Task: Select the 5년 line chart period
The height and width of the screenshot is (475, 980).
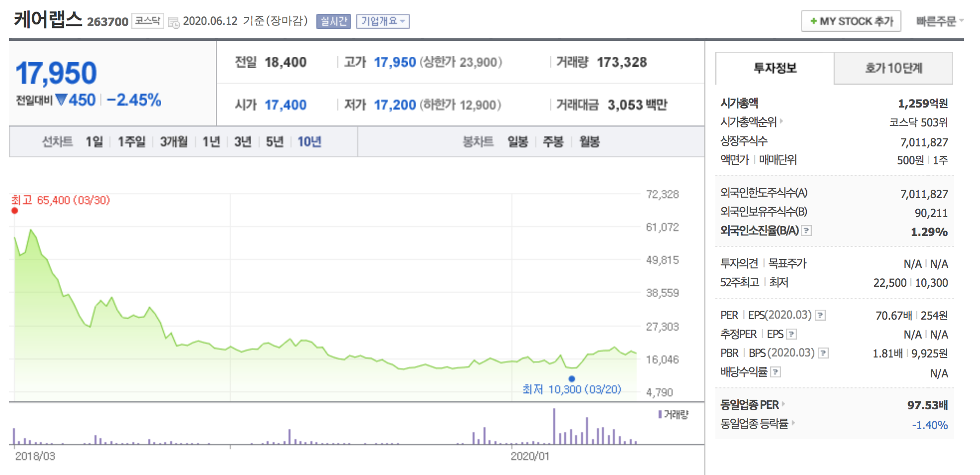Action: [275, 142]
